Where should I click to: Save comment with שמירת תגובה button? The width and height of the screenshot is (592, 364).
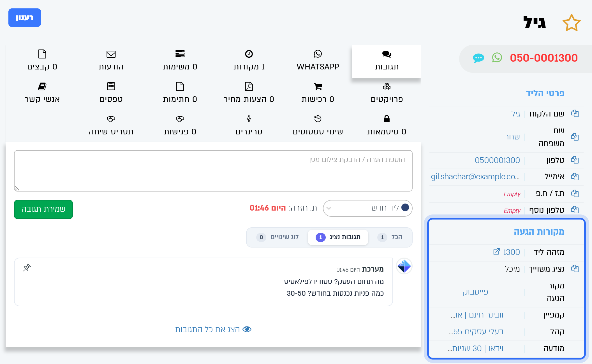tap(43, 209)
